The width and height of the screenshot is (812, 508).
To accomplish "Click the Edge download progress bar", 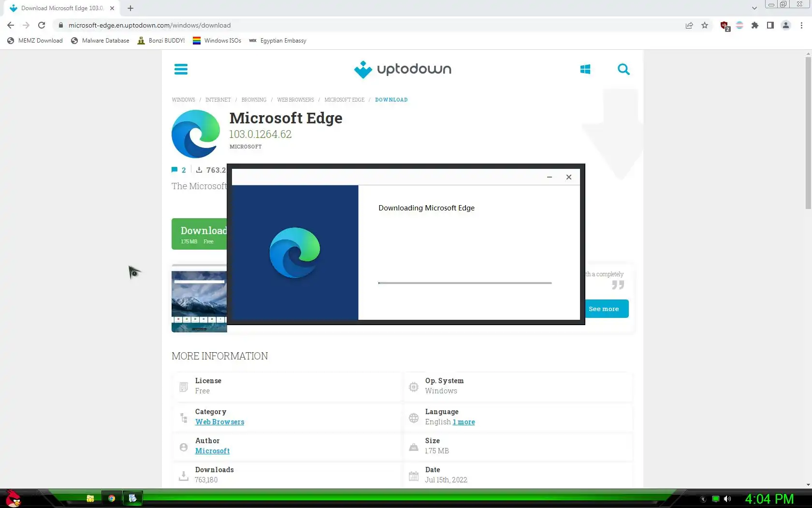I will [x=465, y=283].
